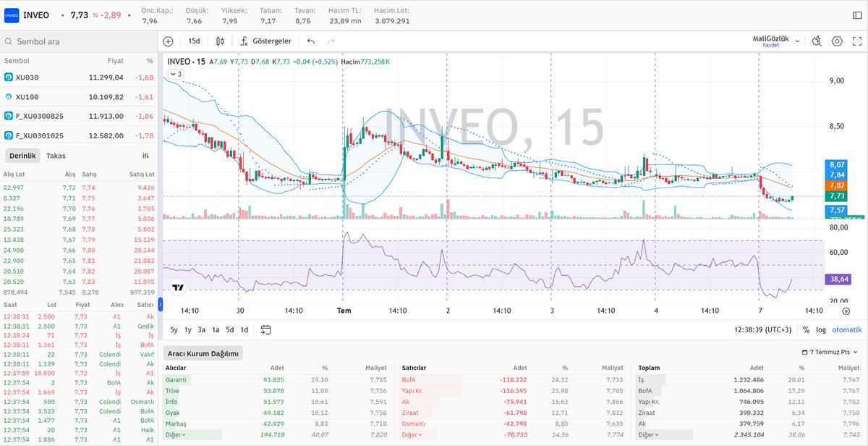This screenshot has width=868, height=446.
Task: Expand Diğer row under Satıcılar
Action: (413, 434)
